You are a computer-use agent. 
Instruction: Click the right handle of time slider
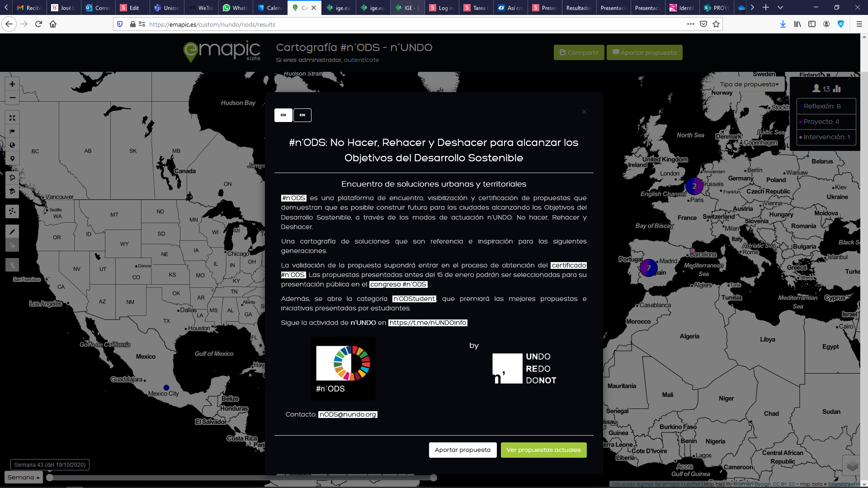[x=434, y=478]
